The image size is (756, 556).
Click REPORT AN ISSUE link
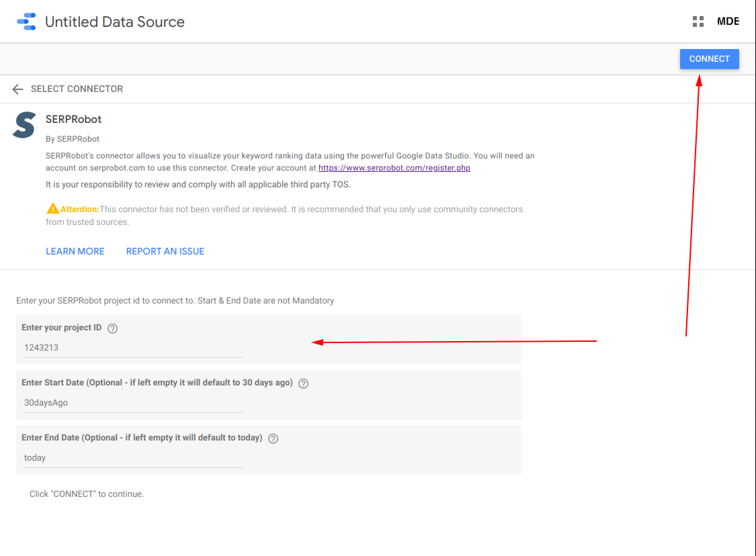point(165,252)
